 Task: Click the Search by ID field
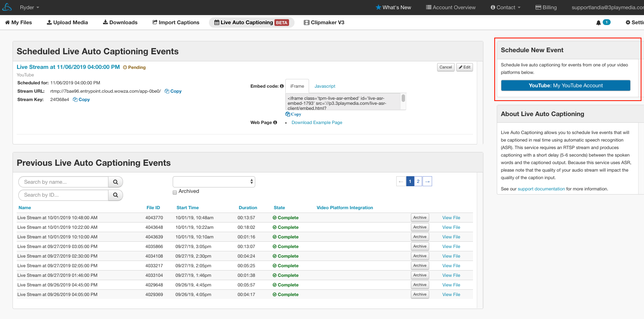[x=63, y=195]
